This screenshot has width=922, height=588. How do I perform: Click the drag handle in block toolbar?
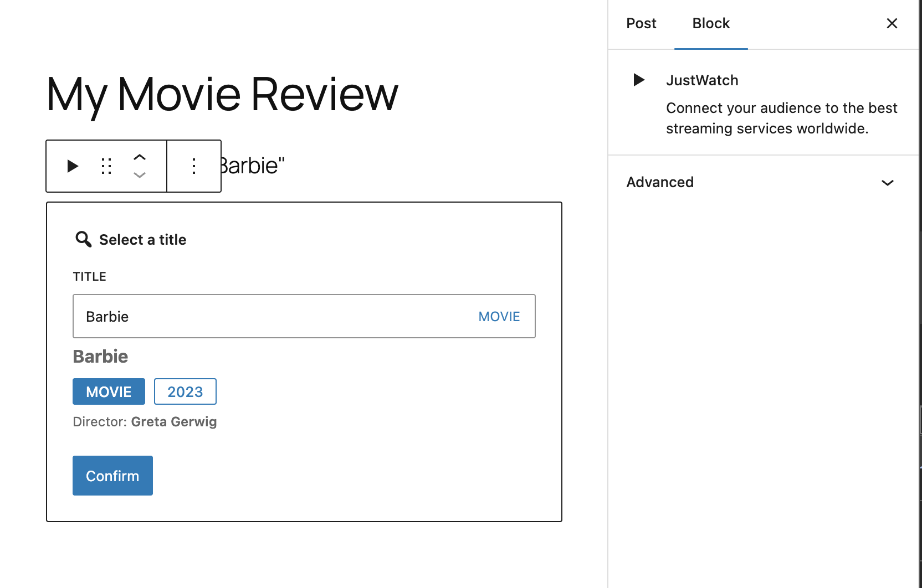106,166
